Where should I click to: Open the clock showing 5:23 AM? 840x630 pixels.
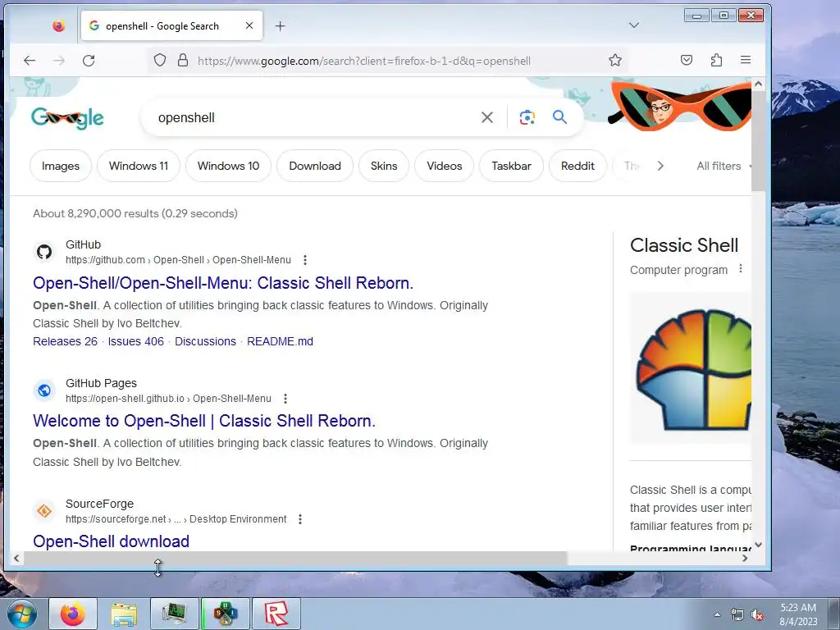(x=798, y=614)
